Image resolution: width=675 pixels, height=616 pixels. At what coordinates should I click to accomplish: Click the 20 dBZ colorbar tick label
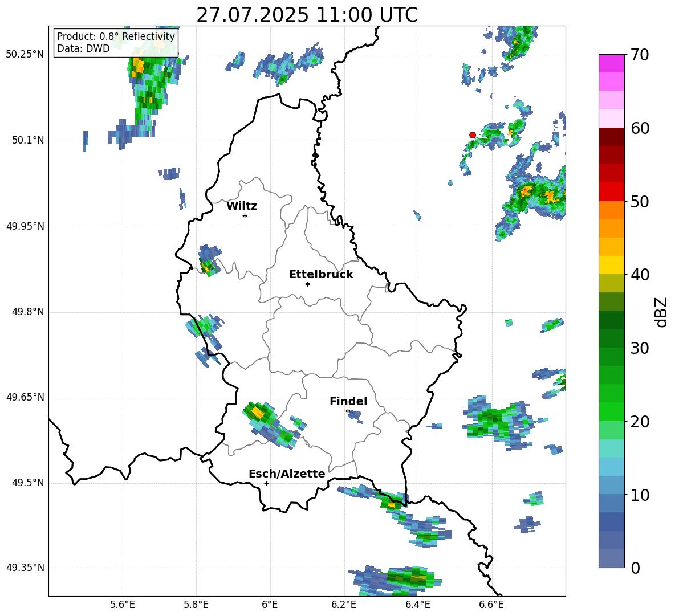[640, 421]
